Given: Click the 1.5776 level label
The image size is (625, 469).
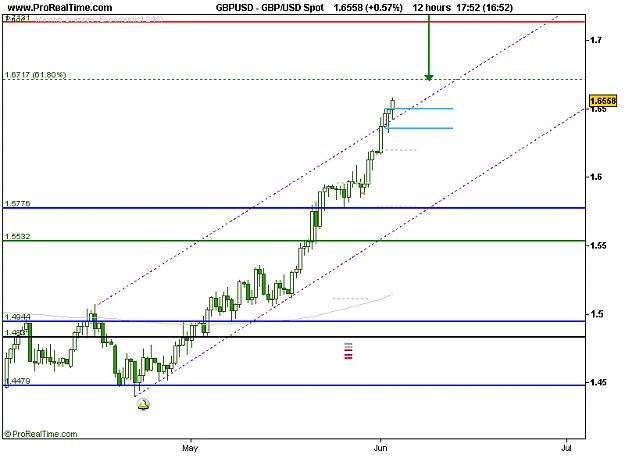Looking at the screenshot, I should click(x=17, y=203).
